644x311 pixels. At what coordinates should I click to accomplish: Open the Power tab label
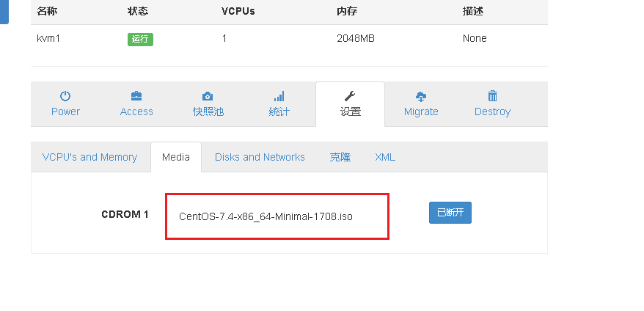tap(65, 111)
